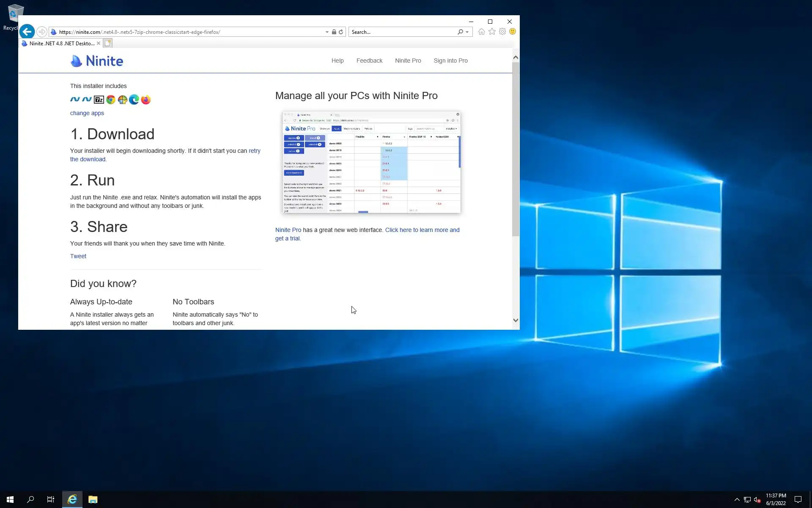Click the refresh page icon
Viewport: 812px width, 508px height.
click(x=341, y=32)
